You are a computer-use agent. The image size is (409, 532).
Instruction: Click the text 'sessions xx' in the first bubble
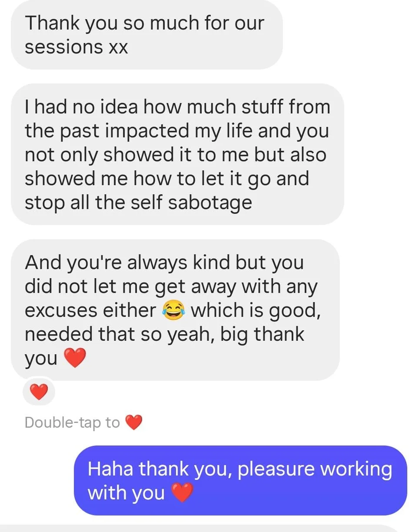coord(76,47)
